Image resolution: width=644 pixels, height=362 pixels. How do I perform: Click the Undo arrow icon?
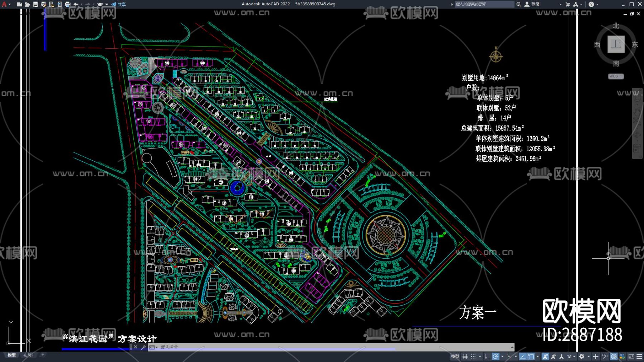[x=76, y=4]
